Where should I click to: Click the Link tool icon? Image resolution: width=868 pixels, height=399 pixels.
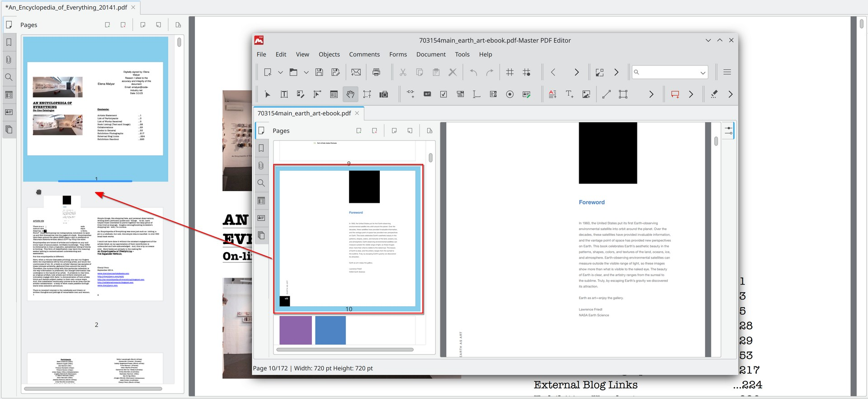(x=410, y=94)
